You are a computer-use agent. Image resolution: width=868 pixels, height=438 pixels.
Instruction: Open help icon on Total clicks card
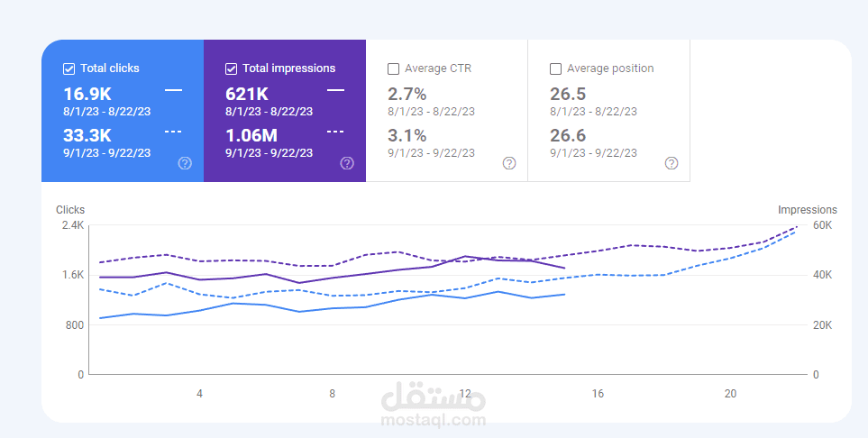coord(185,163)
